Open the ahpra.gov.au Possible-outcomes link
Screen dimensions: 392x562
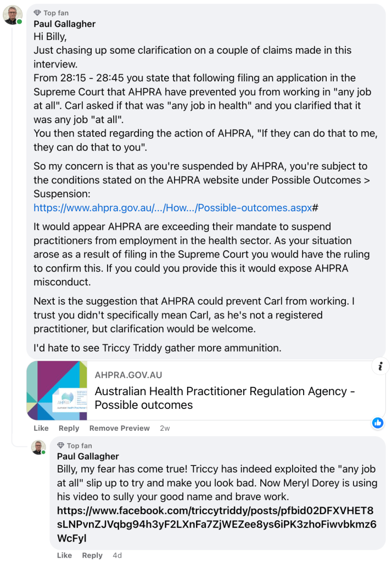172,208
